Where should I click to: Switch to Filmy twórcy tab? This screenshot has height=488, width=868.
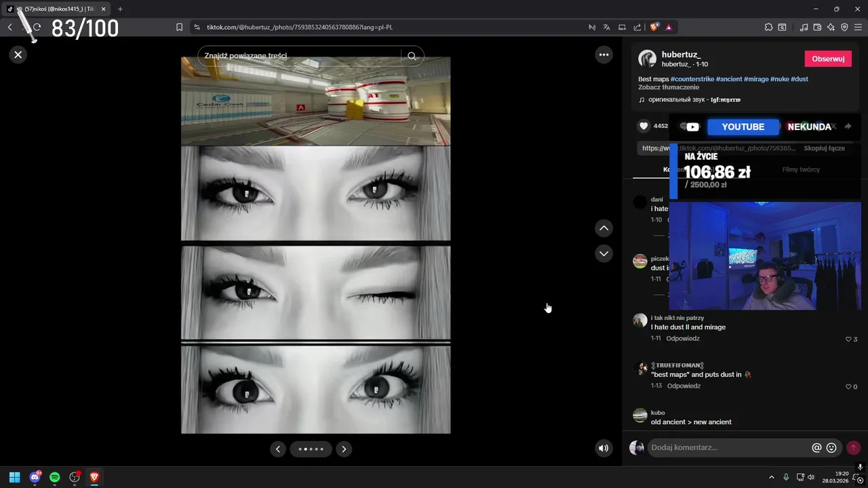pyautogui.click(x=801, y=169)
